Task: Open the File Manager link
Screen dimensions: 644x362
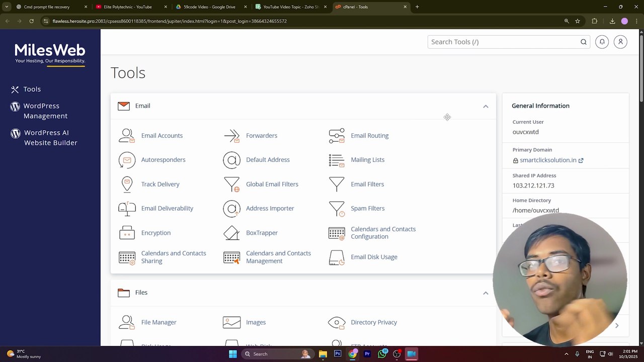Action: tap(158, 322)
